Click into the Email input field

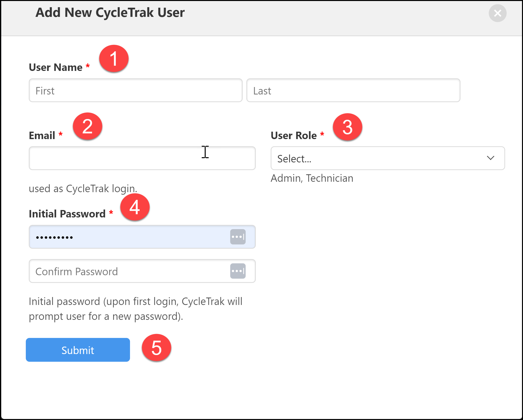click(142, 158)
